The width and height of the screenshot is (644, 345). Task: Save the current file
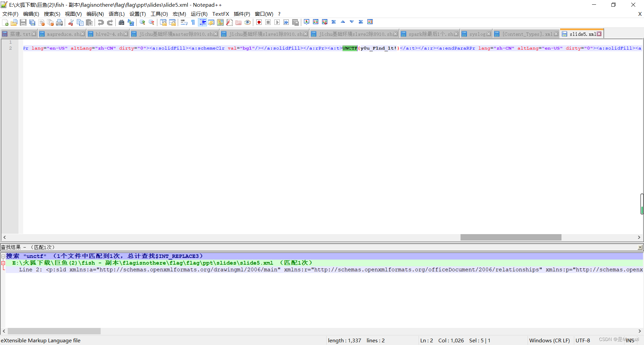(x=23, y=22)
